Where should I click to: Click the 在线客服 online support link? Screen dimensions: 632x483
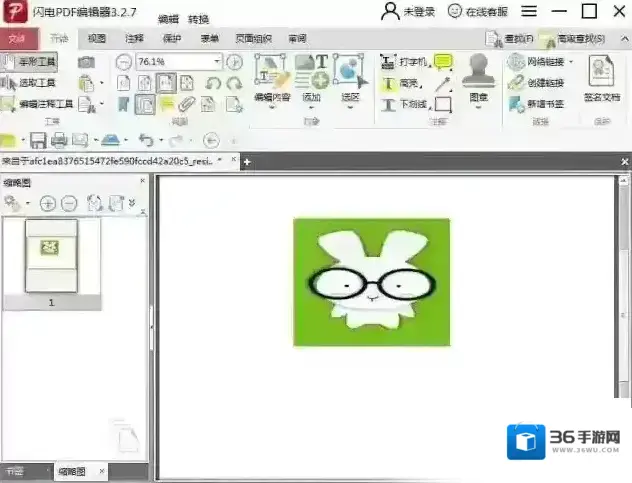478,12
